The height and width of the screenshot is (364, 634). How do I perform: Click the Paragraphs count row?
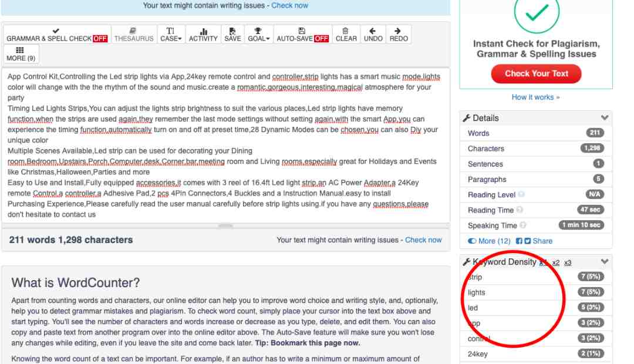click(536, 179)
